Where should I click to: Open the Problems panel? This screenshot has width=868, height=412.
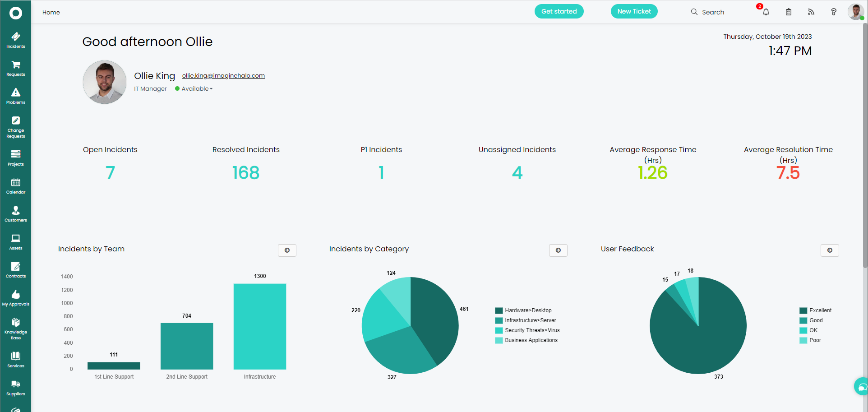(x=16, y=96)
